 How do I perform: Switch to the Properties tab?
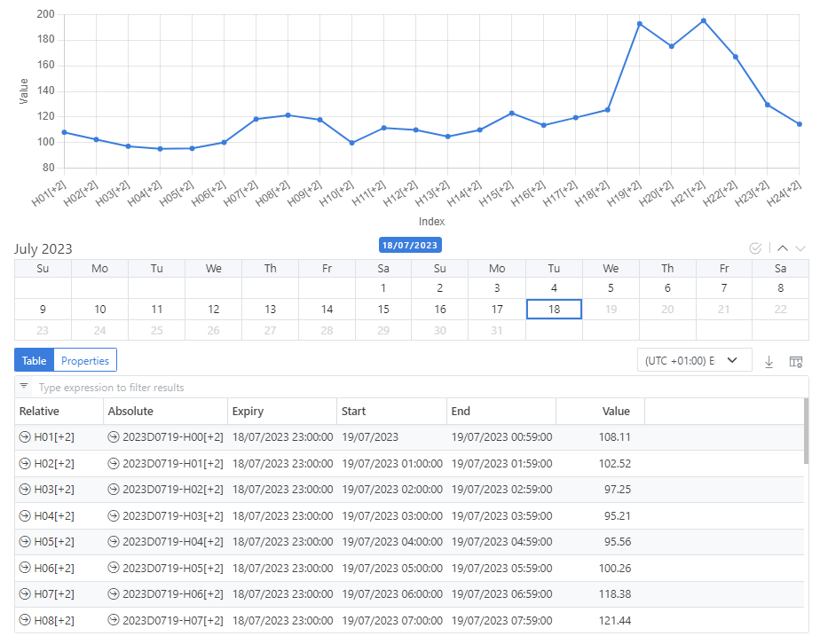pyautogui.click(x=85, y=361)
